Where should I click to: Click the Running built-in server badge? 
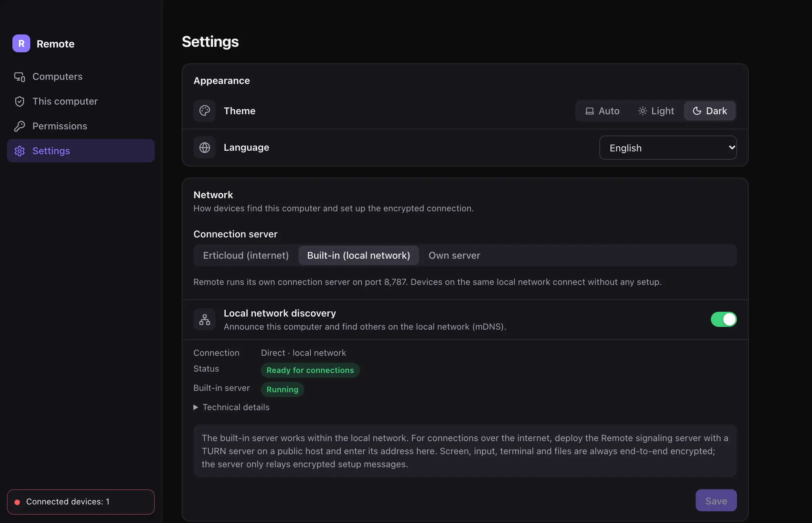[282, 389]
